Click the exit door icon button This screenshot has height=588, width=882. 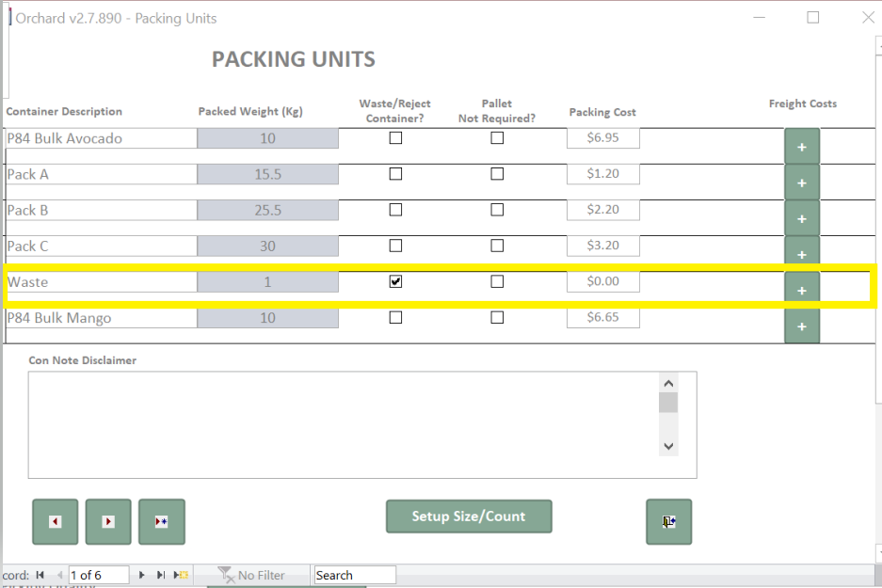pyautogui.click(x=669, y=521)
